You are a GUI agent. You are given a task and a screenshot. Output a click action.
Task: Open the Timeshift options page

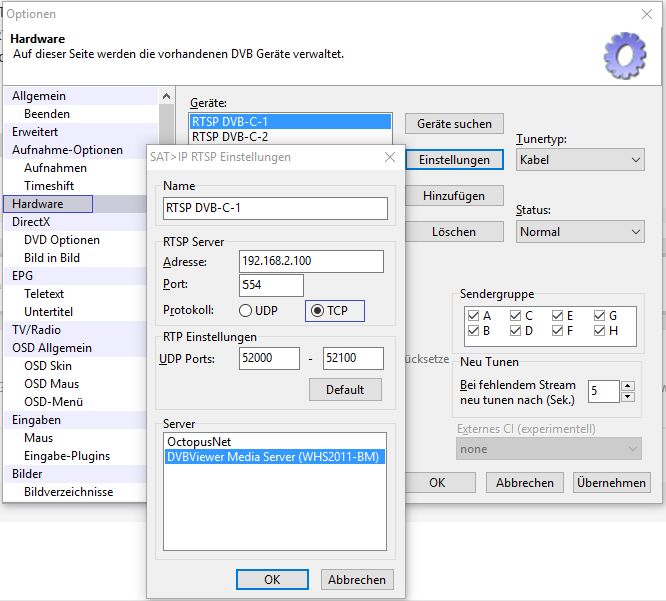49,186
